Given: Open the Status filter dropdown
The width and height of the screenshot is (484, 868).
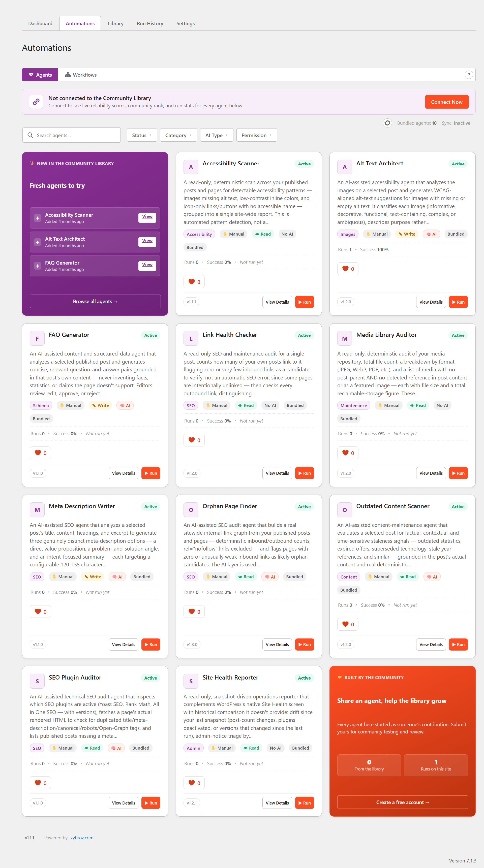Looking at the screenshot, I should (142, 135).
